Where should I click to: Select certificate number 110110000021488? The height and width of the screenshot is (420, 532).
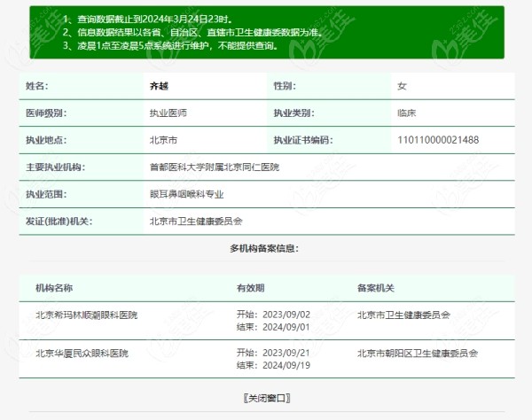438,140
